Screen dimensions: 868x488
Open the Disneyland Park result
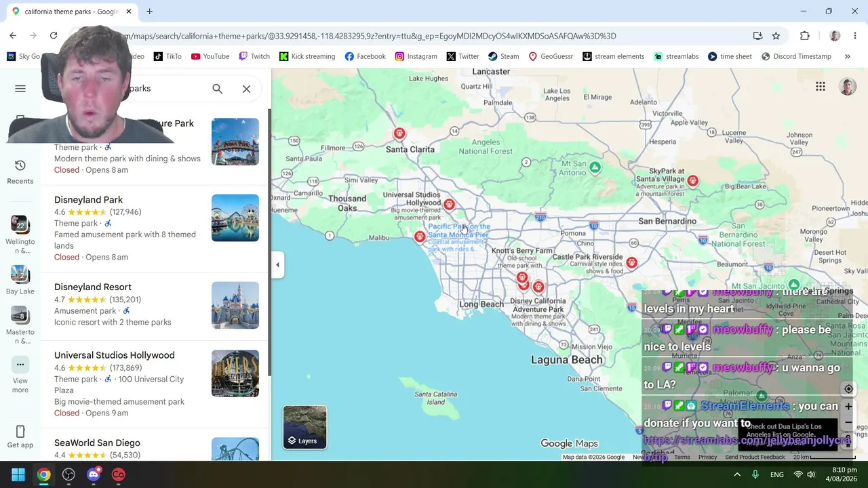156,228
